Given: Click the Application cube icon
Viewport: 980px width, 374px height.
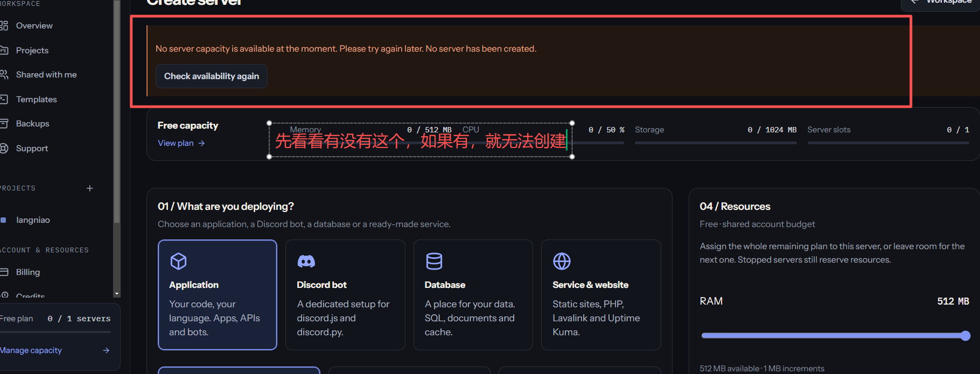Looking at the screenshot, I should [178, 262].
